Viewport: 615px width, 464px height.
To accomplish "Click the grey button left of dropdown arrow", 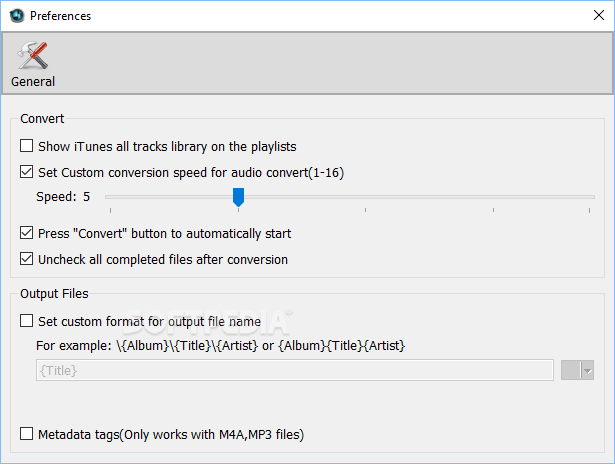I will coord(571,371).
